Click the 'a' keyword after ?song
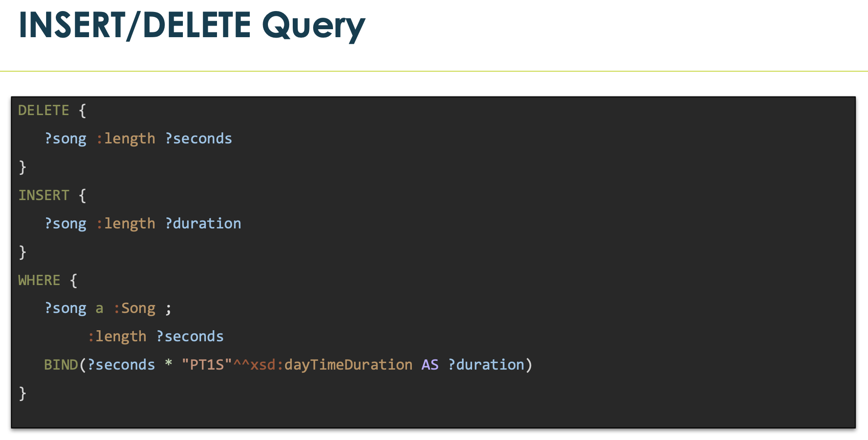868x440 pixels. 100,309
